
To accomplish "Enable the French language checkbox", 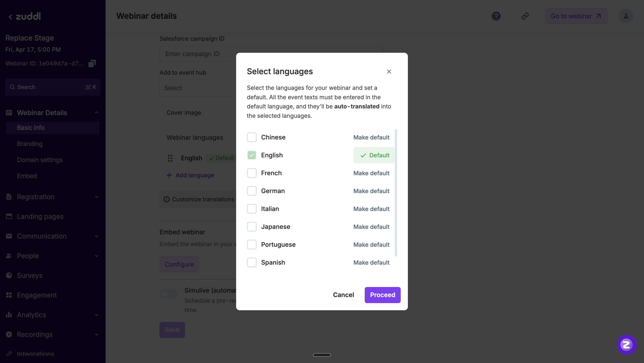I will click(x=252, y=173).
